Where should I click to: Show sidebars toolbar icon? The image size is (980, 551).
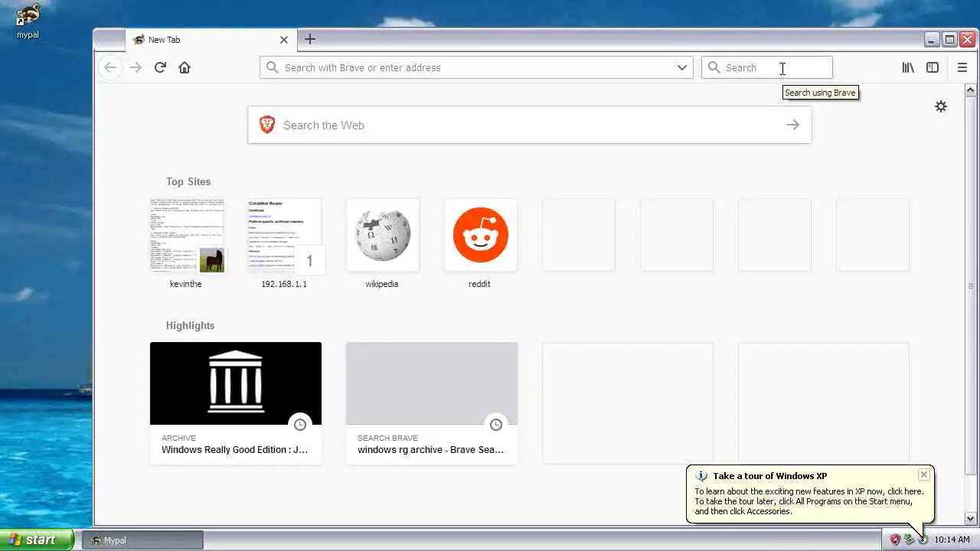pyautogui.click(x=933, y=67)
